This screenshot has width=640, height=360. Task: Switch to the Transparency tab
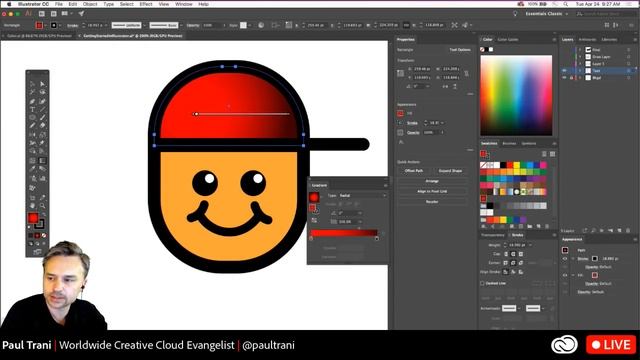point(493,235)
